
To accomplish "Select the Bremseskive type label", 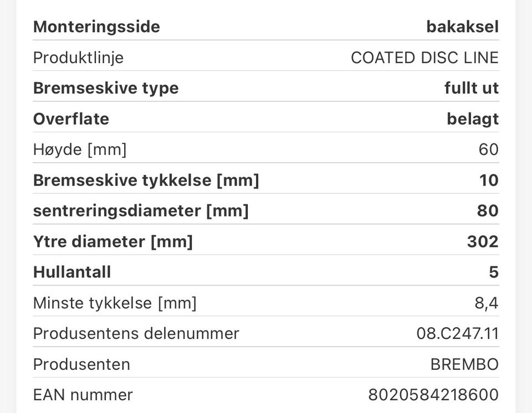I will click(106, 89).
